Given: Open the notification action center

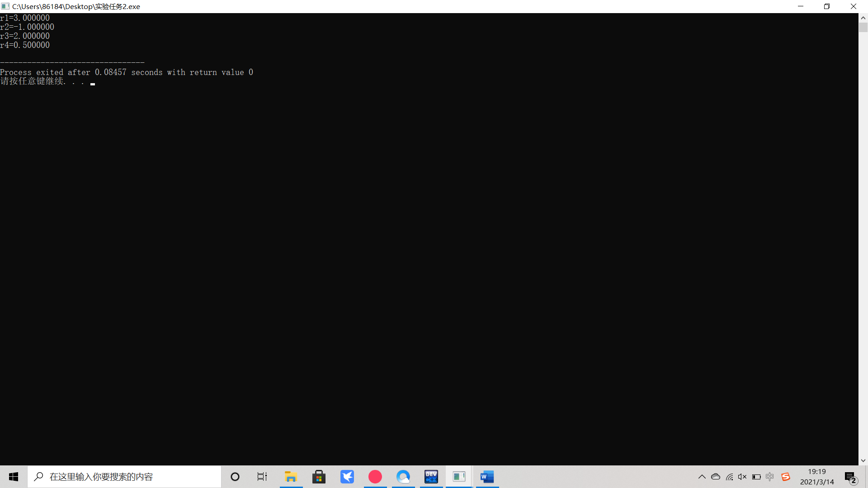Looking at the screenshot, I should pyautogui.click(x=850, y=477).
